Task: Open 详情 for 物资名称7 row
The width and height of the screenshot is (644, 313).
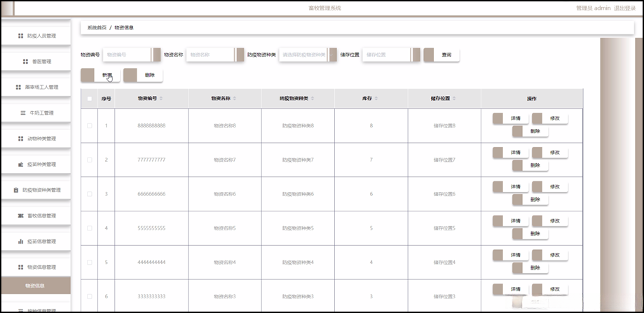Action: click(x=511, y=152)
